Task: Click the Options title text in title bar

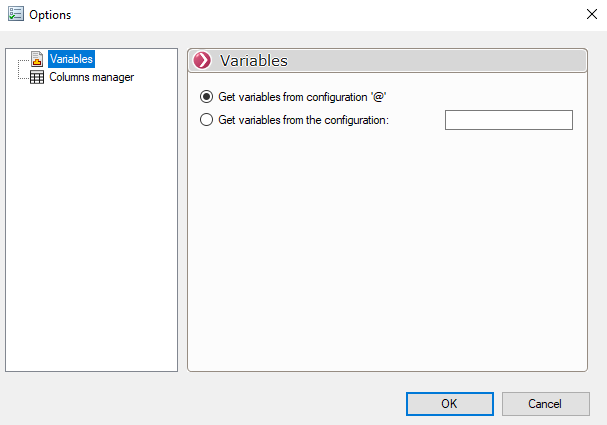Action: point(50,15)
